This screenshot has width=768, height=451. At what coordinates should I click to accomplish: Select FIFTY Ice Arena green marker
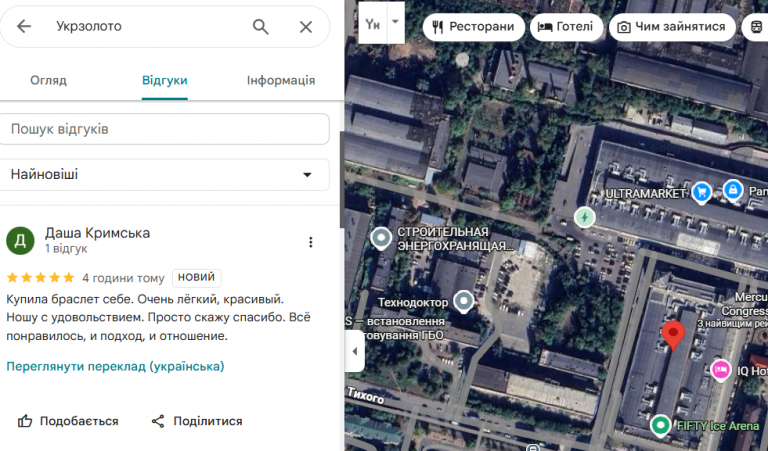click(x=660, y=425)
